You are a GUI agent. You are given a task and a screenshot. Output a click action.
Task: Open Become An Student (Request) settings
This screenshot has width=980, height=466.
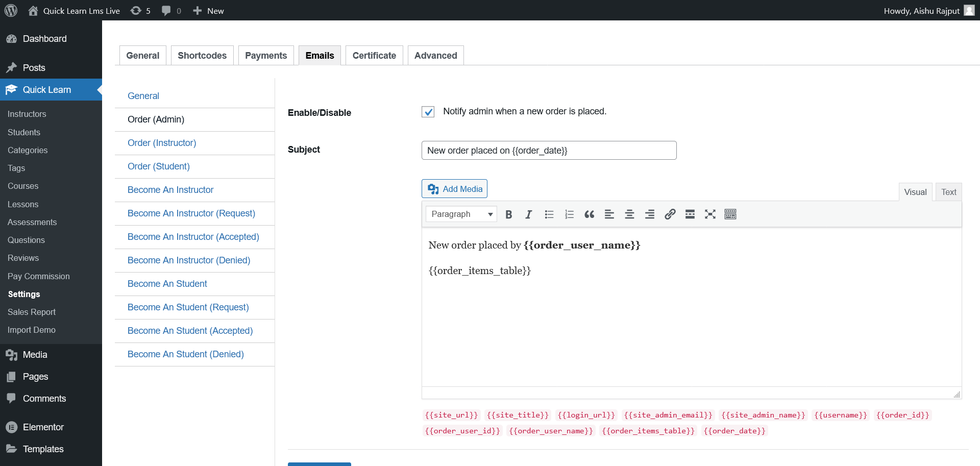[188, 307]
